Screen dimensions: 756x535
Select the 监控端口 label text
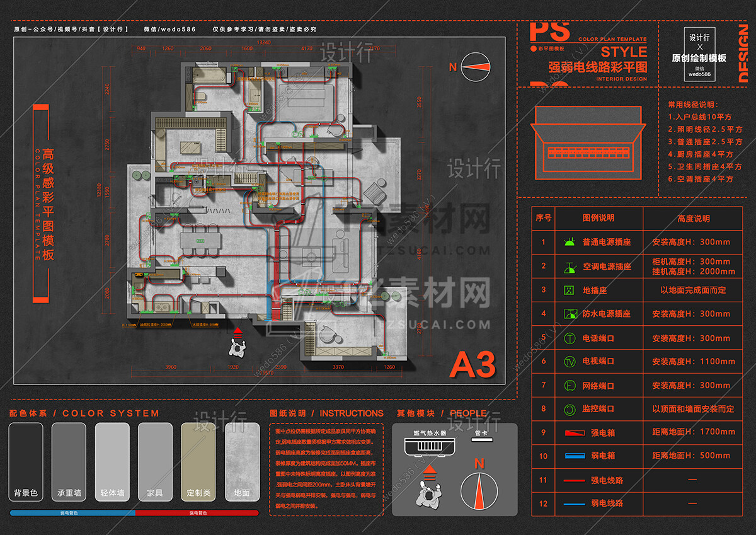pyautogui.click(x=598, y=410)
